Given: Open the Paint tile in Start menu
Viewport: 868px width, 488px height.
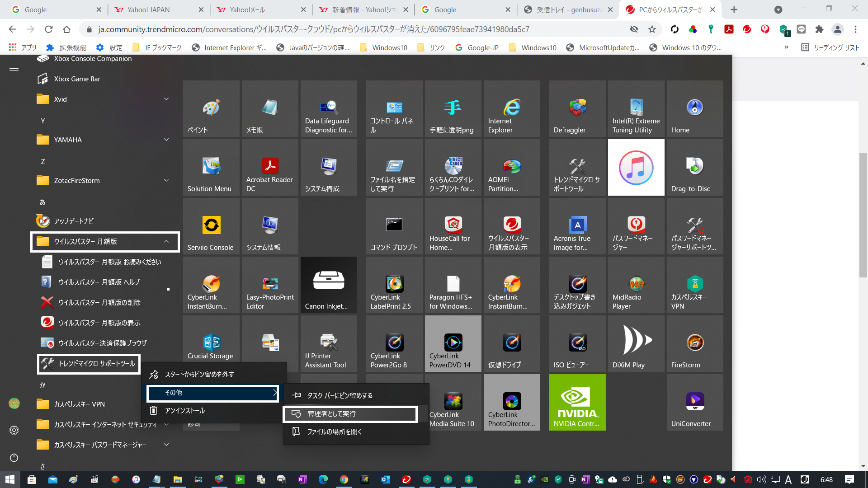Looking at the screenshot, I should click(211, 109).
